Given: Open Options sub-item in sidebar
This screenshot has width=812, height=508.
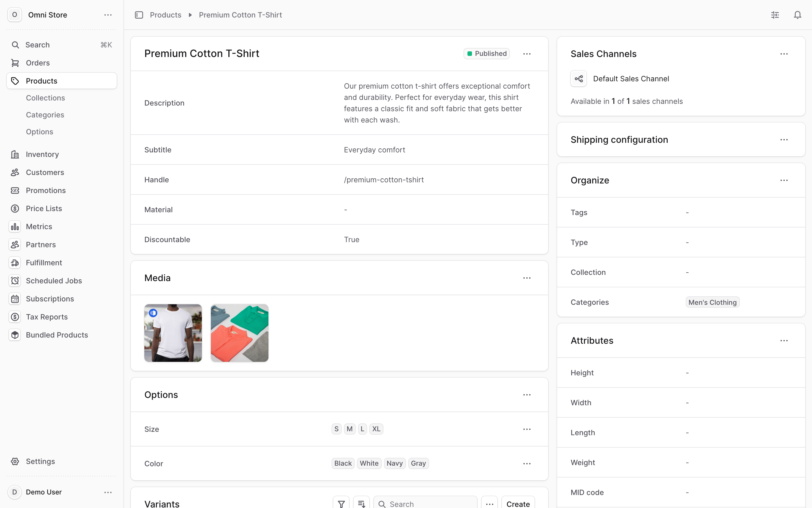Looking at the screenshot, I should [x=39, y=132].
